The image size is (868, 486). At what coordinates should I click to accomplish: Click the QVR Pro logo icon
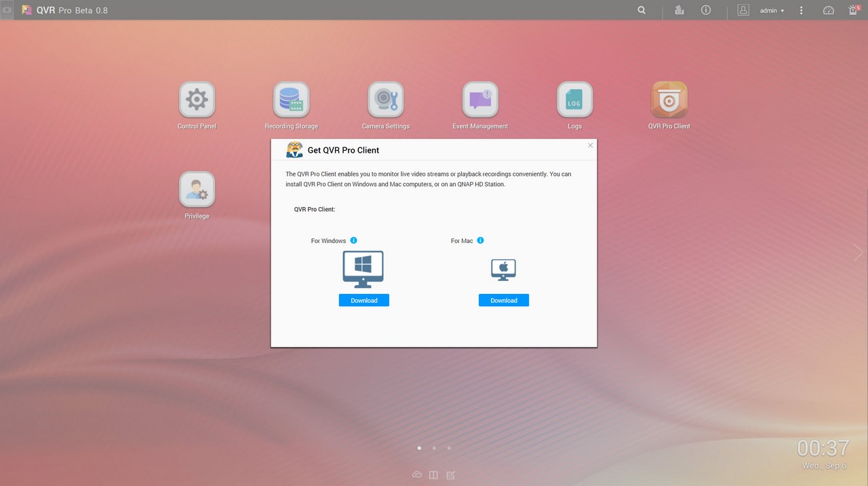tap(27, 10)
